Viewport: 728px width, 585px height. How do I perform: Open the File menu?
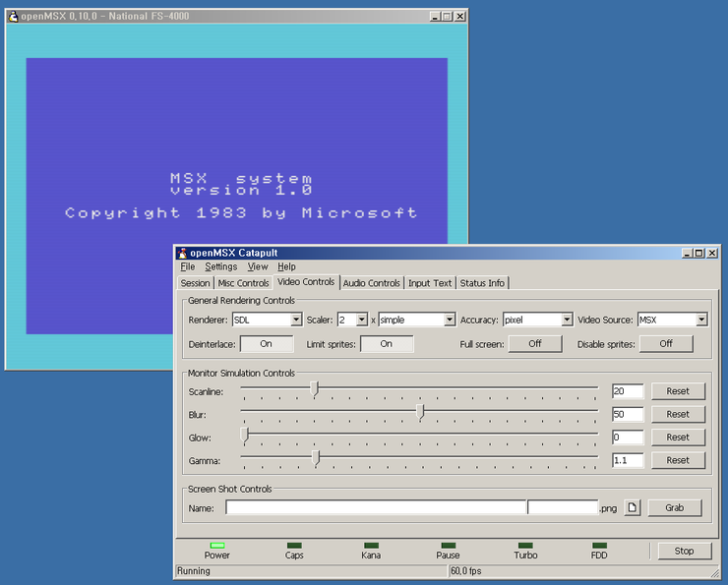(x=188, y=266)
